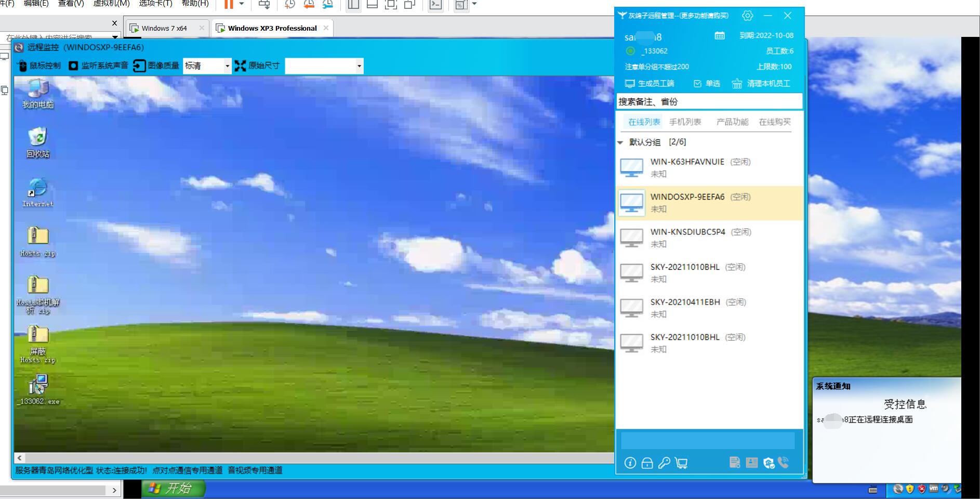Toggle 鼠标控制 mouse control
Image resolution: width=980 pixels, height=499 pixels.
point(39,65)
